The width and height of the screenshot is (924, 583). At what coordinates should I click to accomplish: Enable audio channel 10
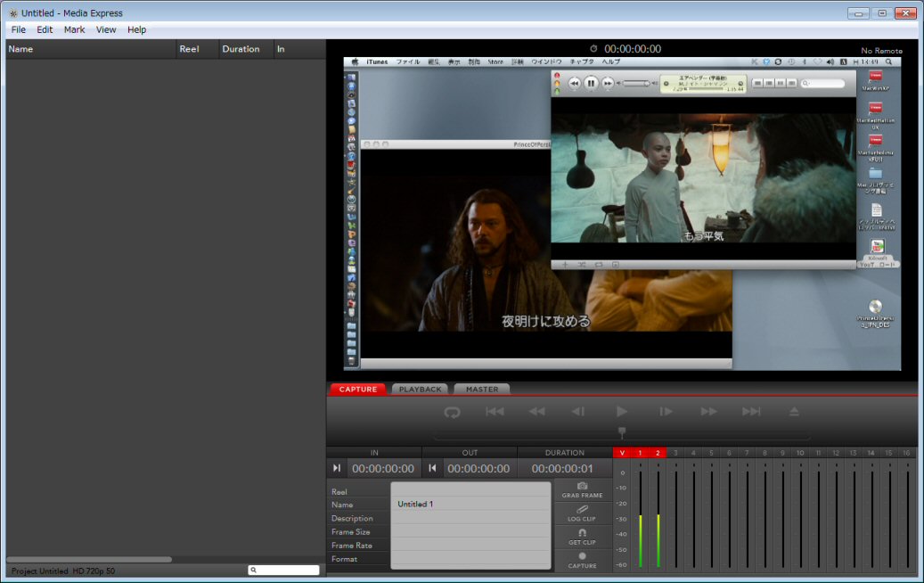coord(800,453)
